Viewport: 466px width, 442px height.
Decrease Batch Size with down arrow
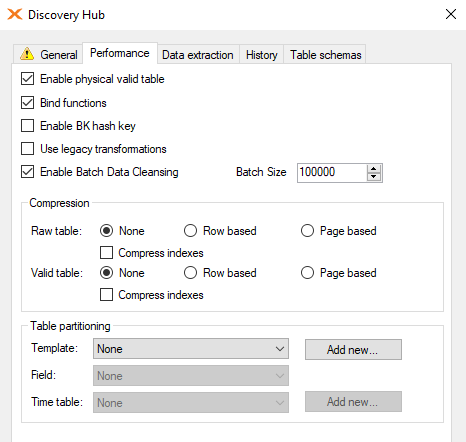[x=374, y=177]
